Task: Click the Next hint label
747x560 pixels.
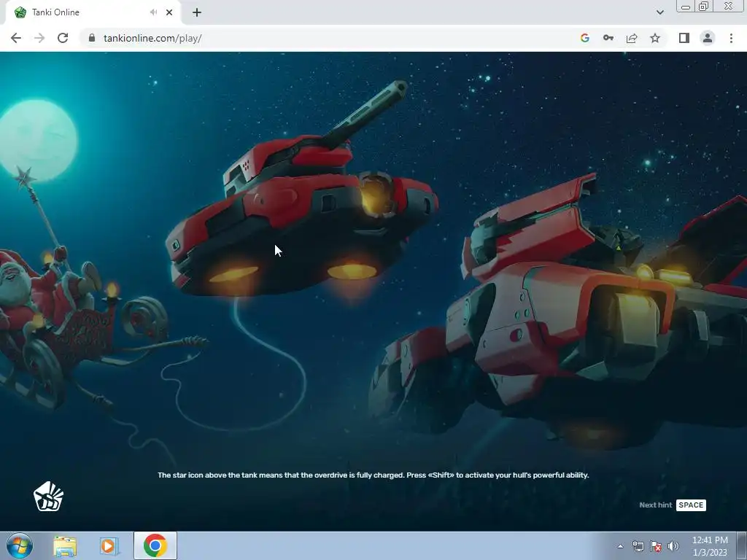Action: tap(656, 505)
